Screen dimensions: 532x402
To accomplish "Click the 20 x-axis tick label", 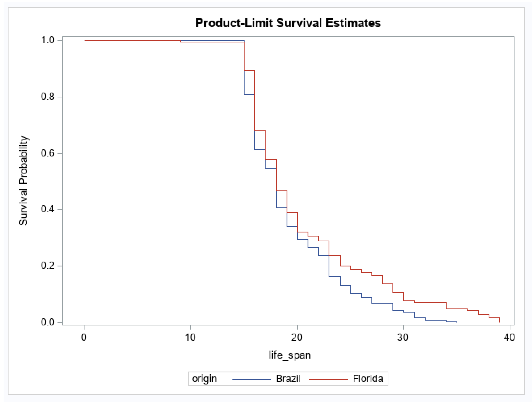I will pos(297,337).
